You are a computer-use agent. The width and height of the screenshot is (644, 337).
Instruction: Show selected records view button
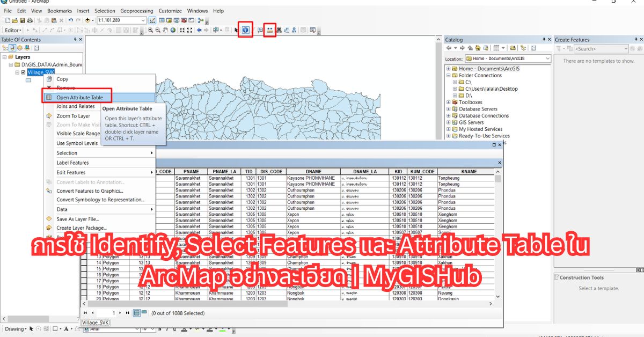pos(144,312)
